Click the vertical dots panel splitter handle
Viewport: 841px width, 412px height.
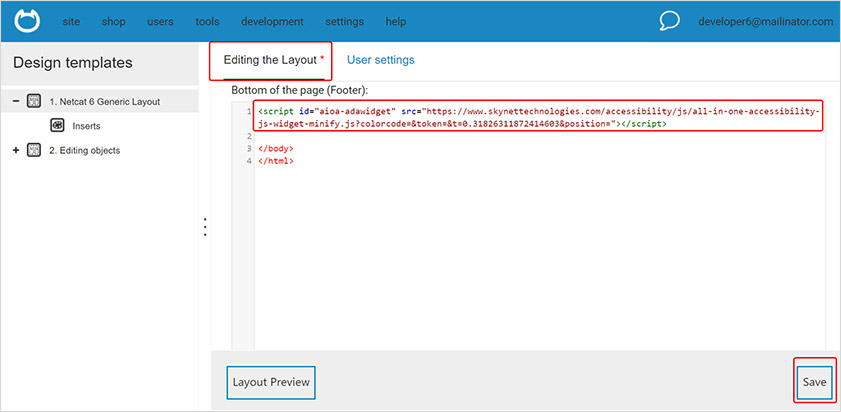point(205,227)
